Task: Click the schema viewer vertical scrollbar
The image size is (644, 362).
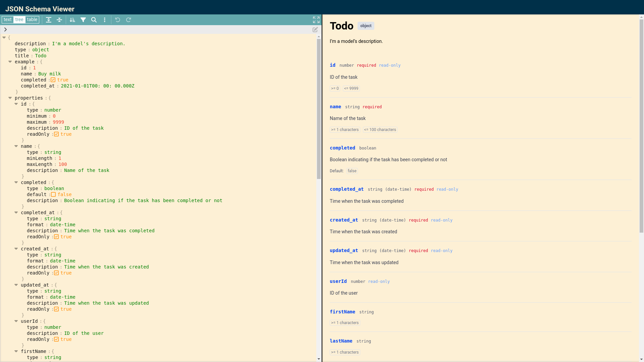Action: point(641,126)
